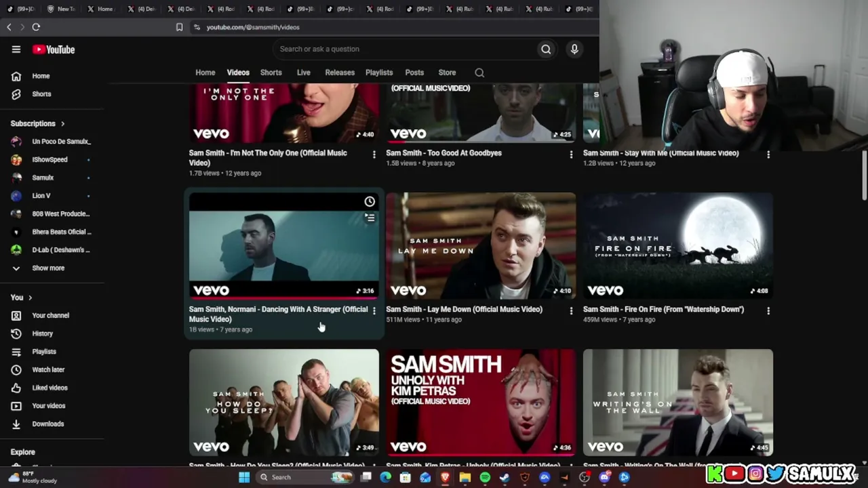Add Dancing With A Stranger to queue
This screenshot has width=868, height=488.
click(x=370, y=218)
